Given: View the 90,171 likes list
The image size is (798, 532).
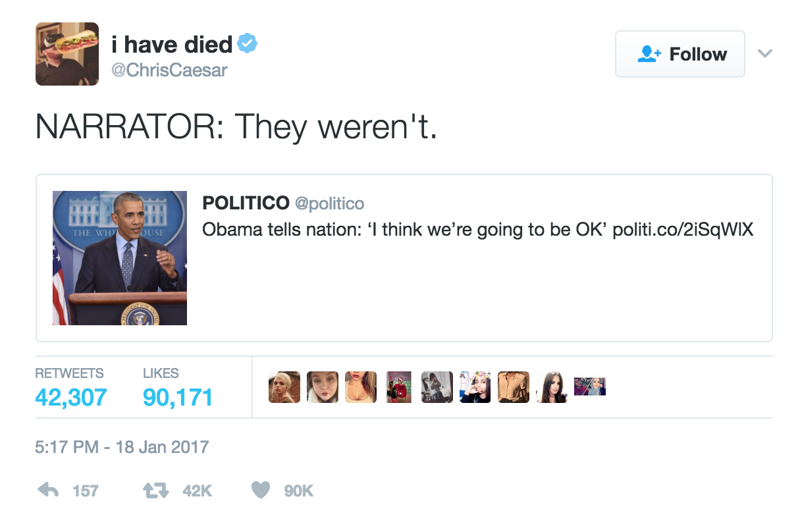Looking at the screenshot, I should [x=178, y=397].
